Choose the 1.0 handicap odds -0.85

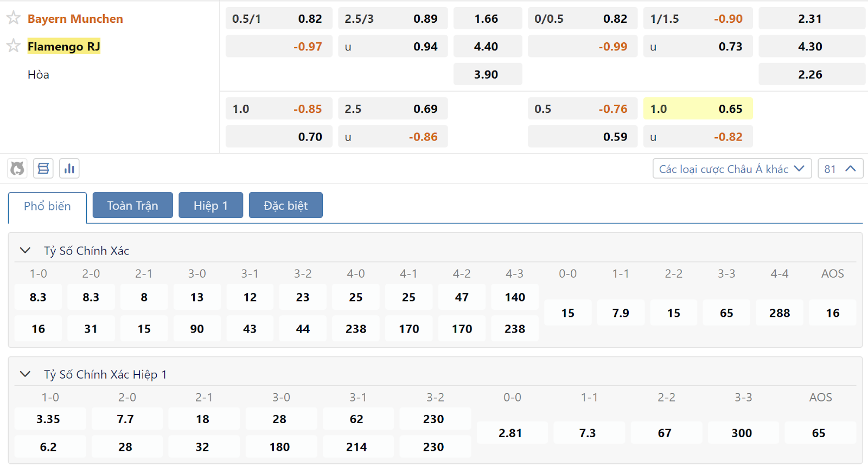coord(279,108)
